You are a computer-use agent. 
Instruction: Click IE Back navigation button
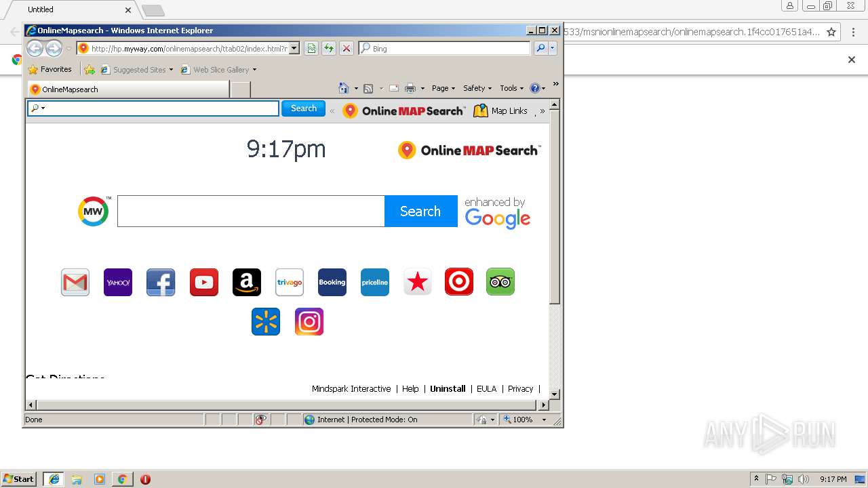click(x=35, y=48)
